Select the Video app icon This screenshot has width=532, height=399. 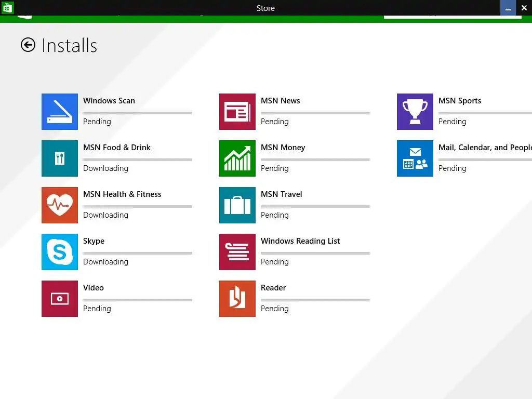click(x=60, y=299)
